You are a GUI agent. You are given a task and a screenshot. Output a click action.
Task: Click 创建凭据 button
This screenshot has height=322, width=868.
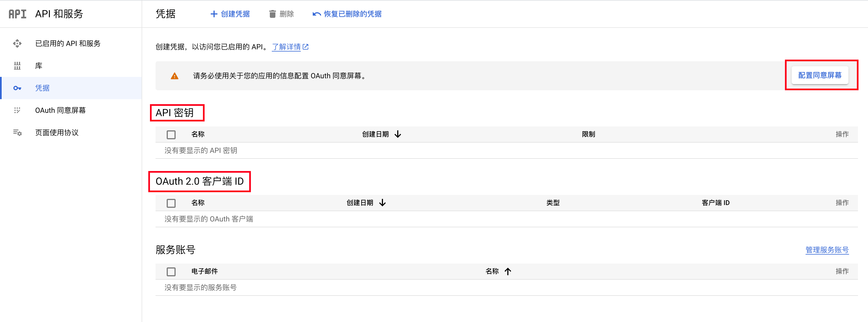[230, 14]
